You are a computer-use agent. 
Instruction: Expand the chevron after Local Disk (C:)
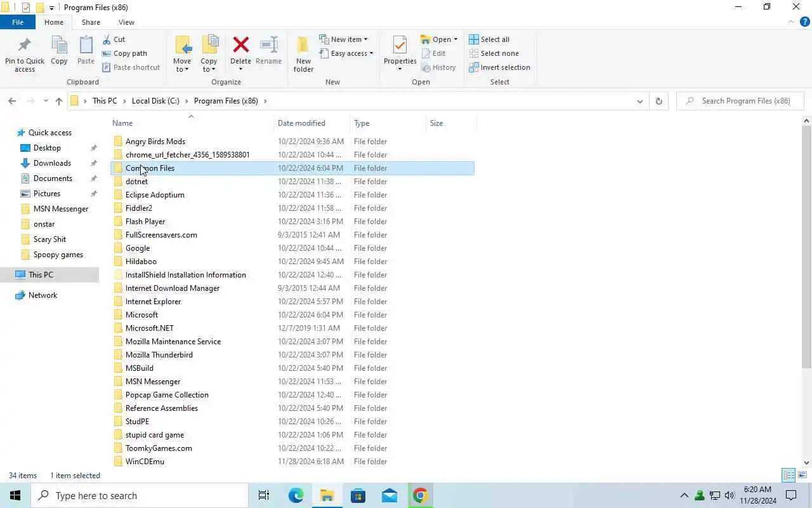pos(187,101)
